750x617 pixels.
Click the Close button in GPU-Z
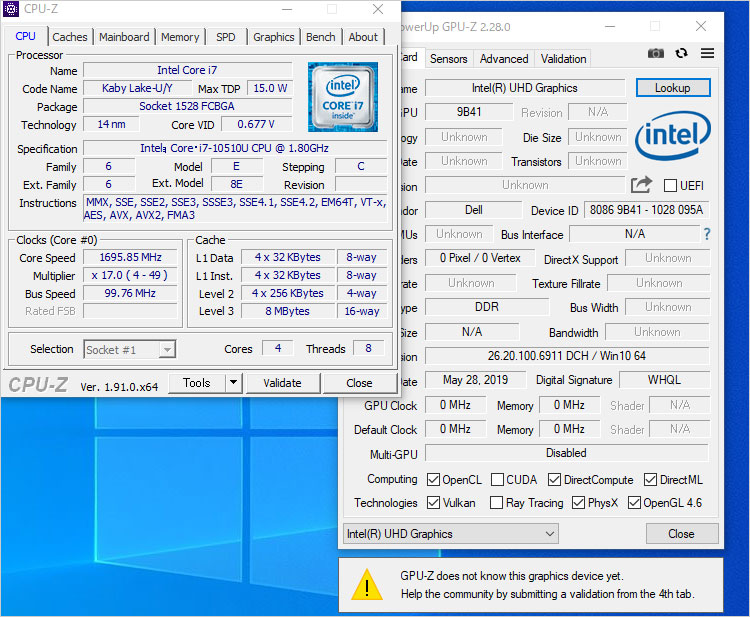681,533
